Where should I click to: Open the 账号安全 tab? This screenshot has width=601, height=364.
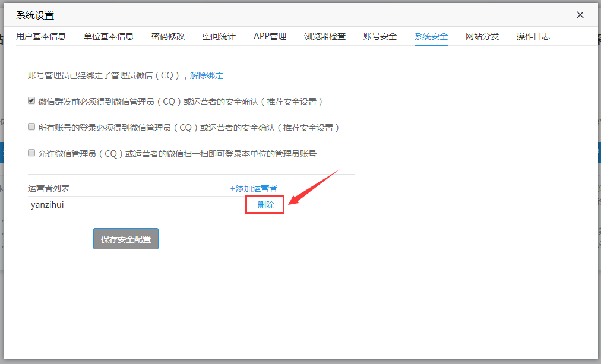click(380, 36)
